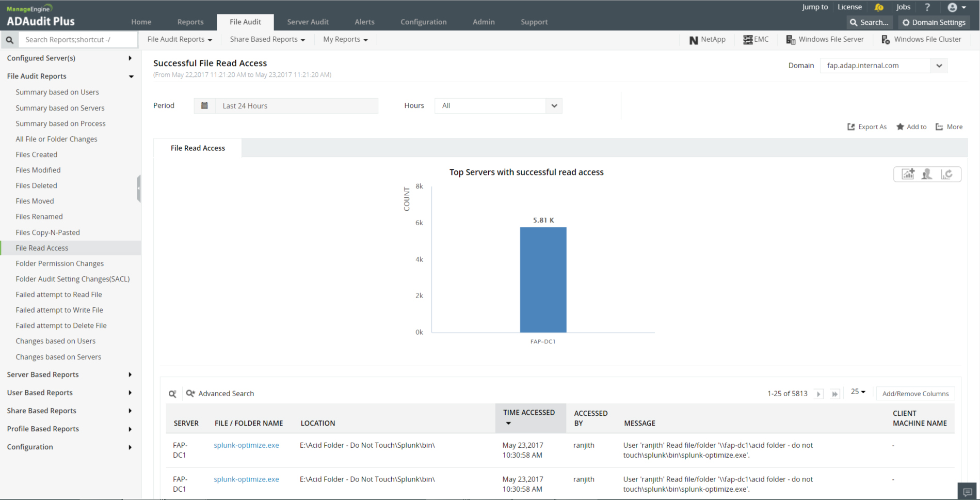
Task: Click the chart view icon above graph
Action: (908, 174)
